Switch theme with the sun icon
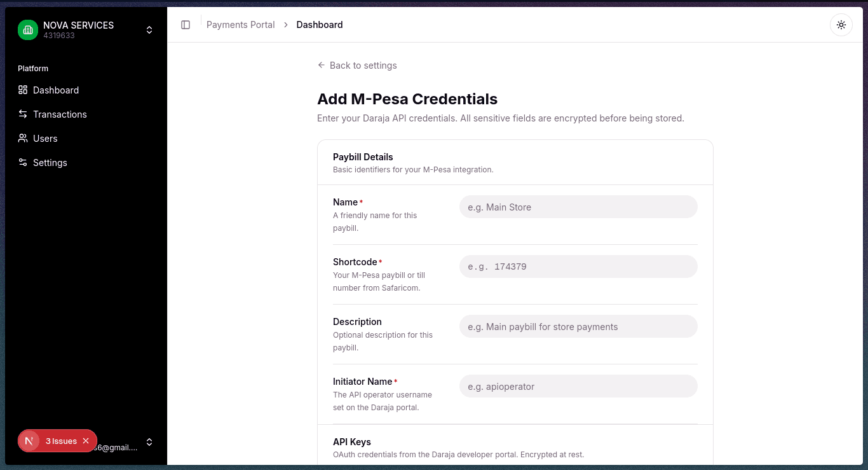Image resolution: width=868 pixels, height=470 pixels. (841, 25)
